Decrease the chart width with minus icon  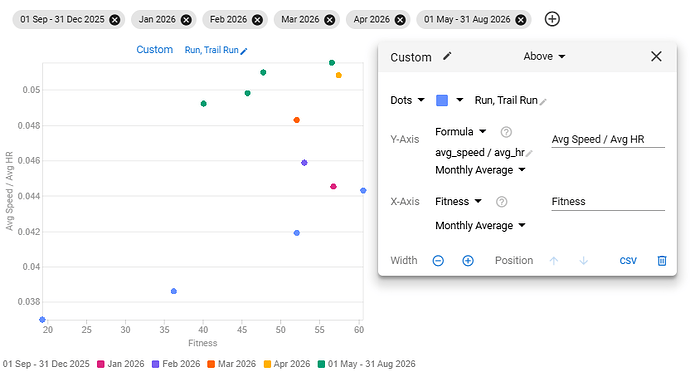(x=438, y=261)
